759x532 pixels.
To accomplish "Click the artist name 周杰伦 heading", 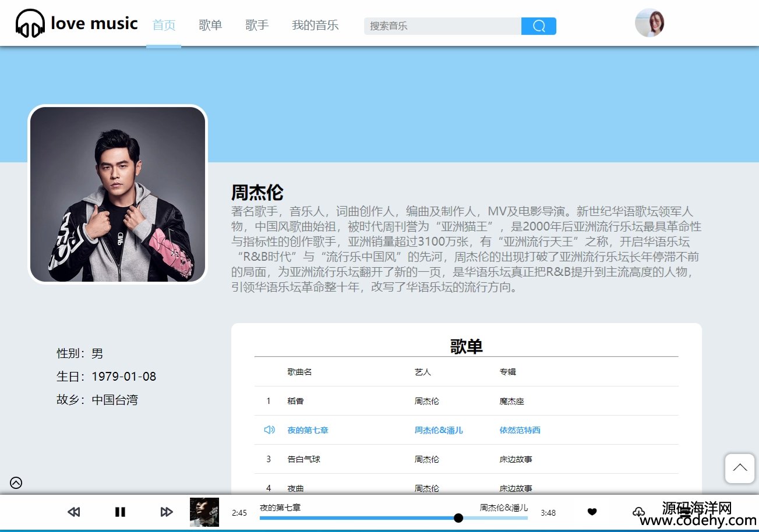I will [257, 192].
